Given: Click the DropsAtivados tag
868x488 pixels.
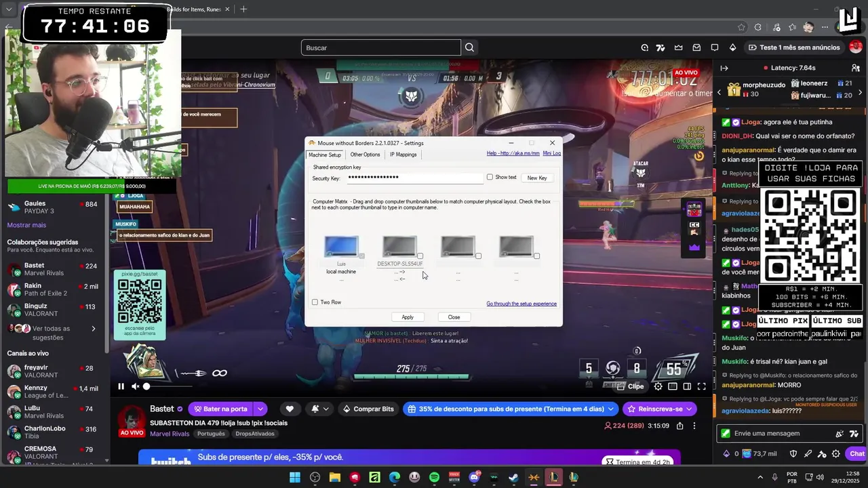Looking at the screenshot, I should click(x=255, y=434).
